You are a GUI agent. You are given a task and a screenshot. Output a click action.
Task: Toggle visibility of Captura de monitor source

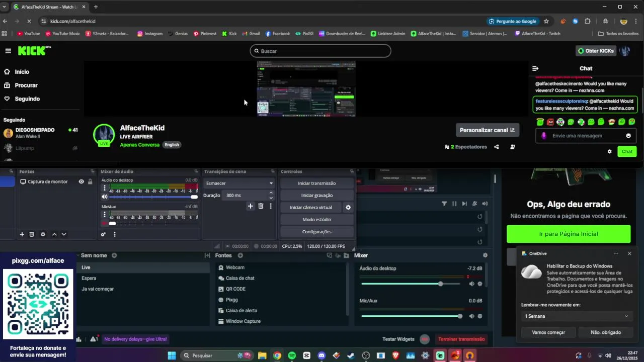(81, 182)
